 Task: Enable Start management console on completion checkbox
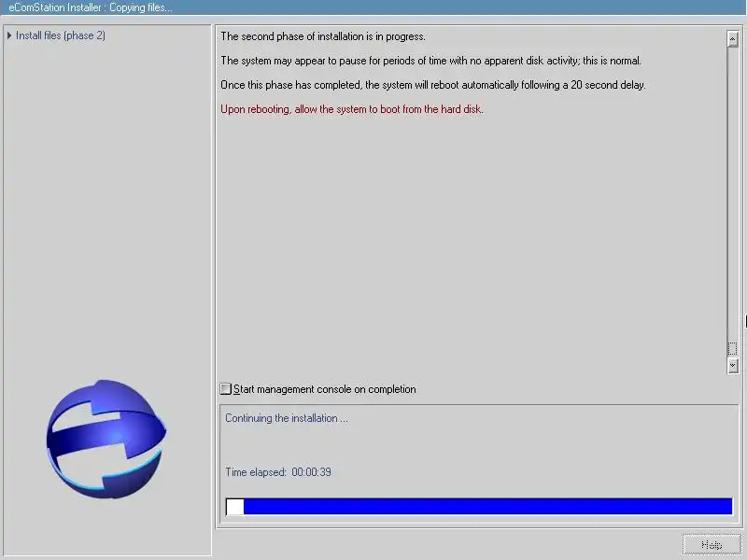click(226, 389)
